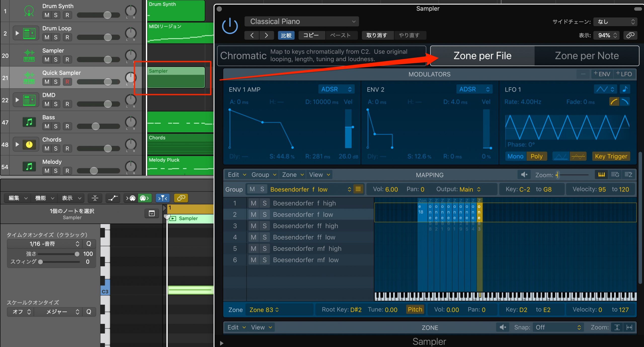Switch Mapping to keyboard view icon
This screenshot has height=347, width=644.
point(601,175)
